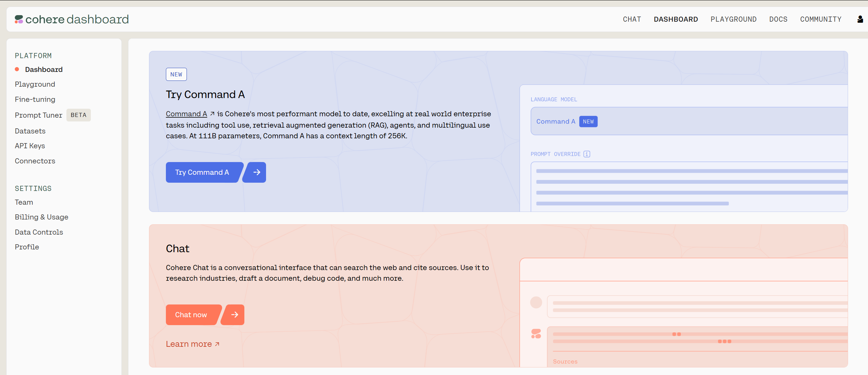Open the user profile account icon

coord(860,19)
